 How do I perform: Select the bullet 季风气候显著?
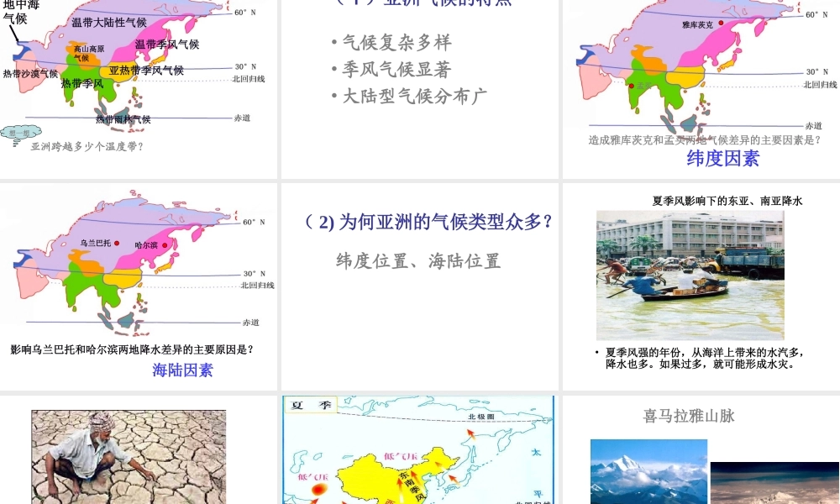pos(396,69)
